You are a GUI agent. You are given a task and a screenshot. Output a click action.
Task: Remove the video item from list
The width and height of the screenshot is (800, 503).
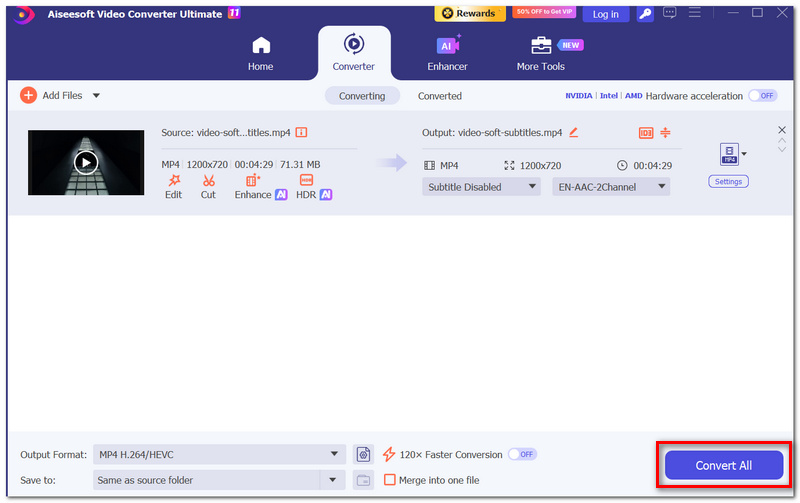[782, 130]
